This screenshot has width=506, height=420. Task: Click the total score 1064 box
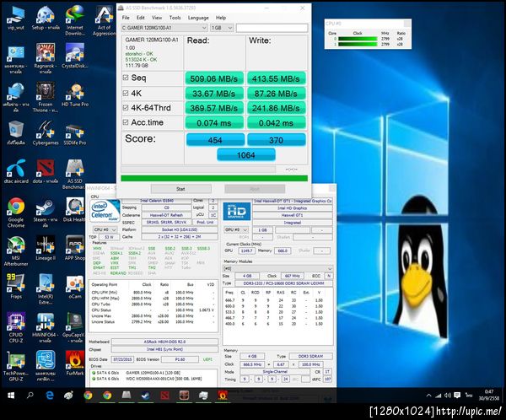[x=246, y=155]
